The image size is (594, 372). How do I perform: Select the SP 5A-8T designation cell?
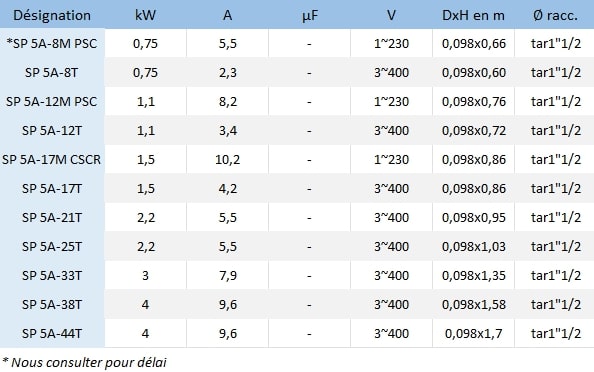52,72
